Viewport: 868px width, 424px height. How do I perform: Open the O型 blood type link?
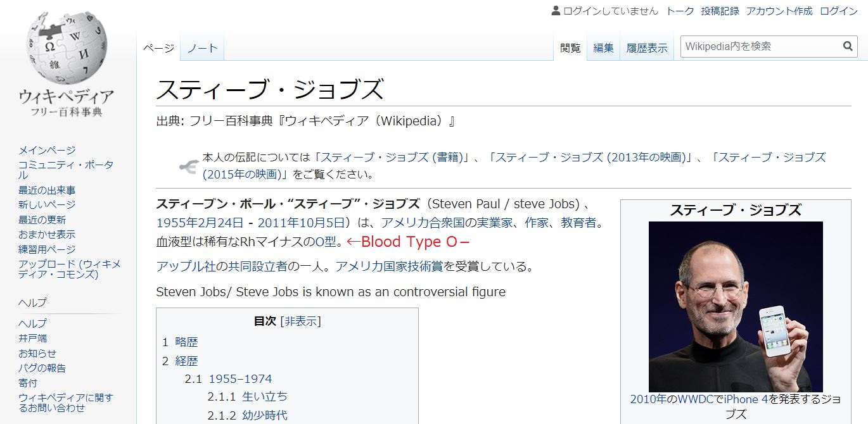click(x=326, y=242)
